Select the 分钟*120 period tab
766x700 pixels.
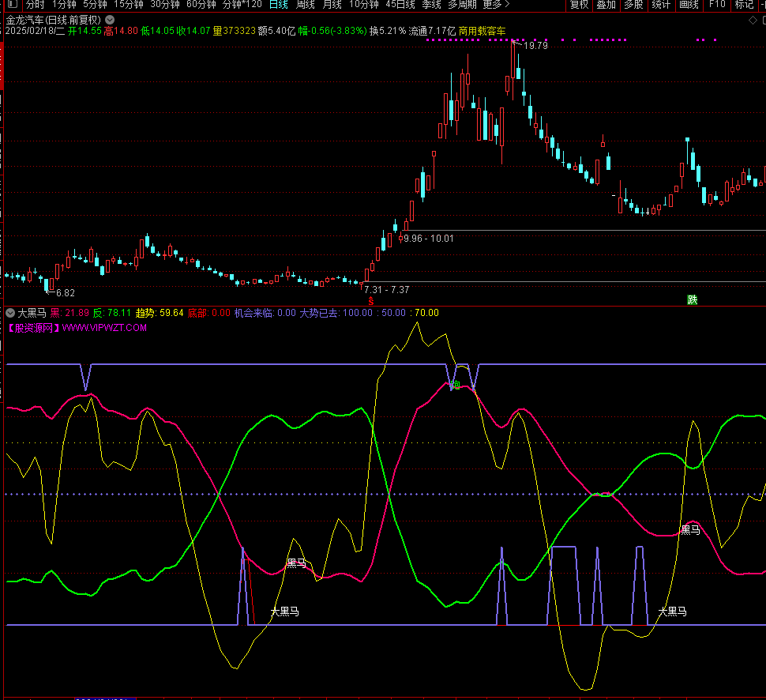(x=242, y=5)
